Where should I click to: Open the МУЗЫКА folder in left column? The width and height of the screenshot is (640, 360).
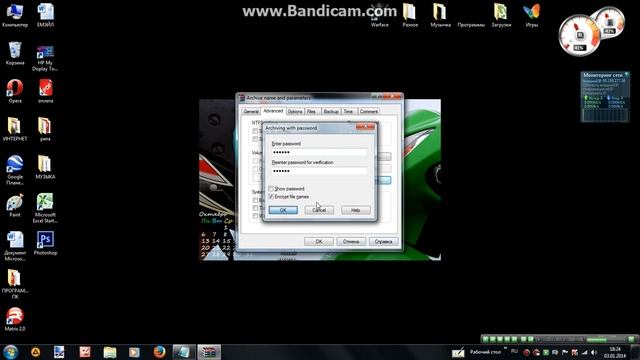point(45,167)
